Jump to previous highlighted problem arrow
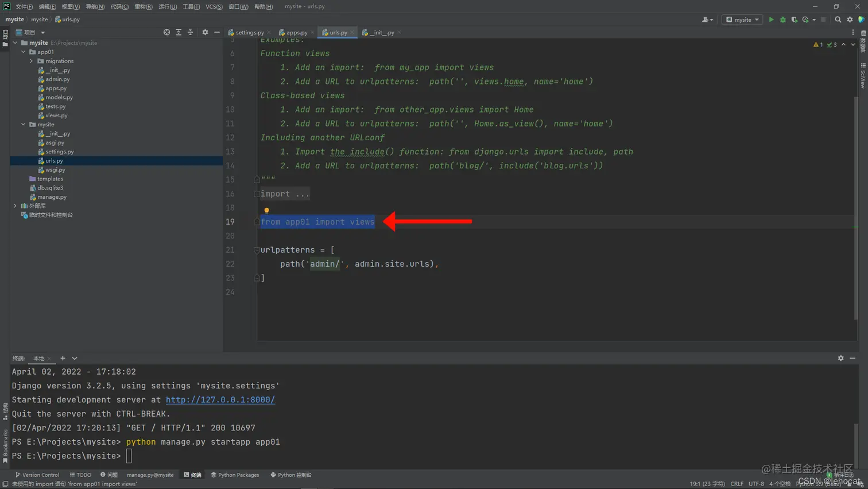The height and width of the screenshot is (489, 868). (843, 44)
